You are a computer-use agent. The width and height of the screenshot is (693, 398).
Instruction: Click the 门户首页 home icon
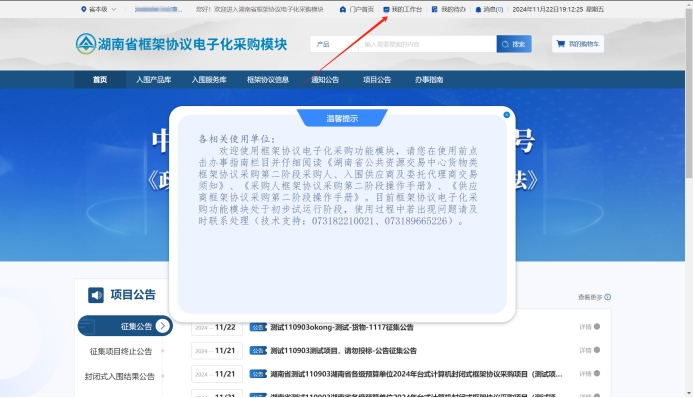pyautogui.click(x=343, y=9)
